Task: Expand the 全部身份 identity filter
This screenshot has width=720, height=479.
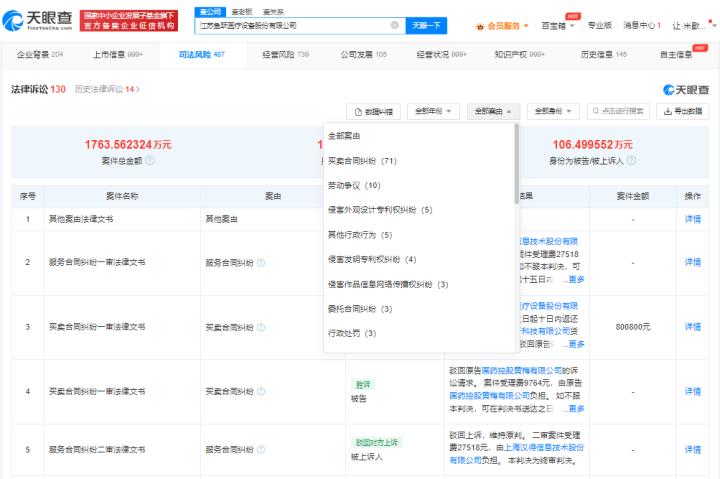Action: tap(551, 111)
